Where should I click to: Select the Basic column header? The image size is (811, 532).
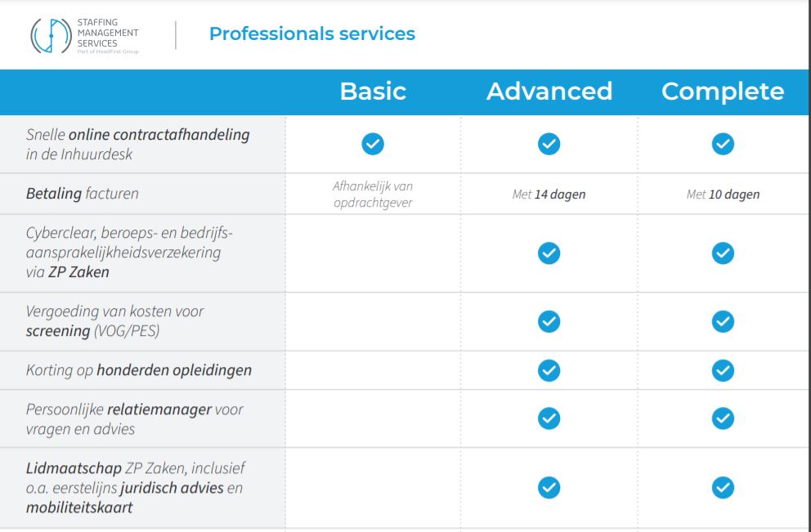pos(373,92)
